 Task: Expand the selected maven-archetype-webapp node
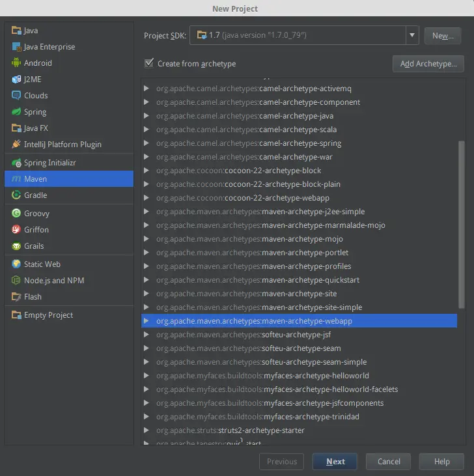pyautogui.click(x=146, y=320)
